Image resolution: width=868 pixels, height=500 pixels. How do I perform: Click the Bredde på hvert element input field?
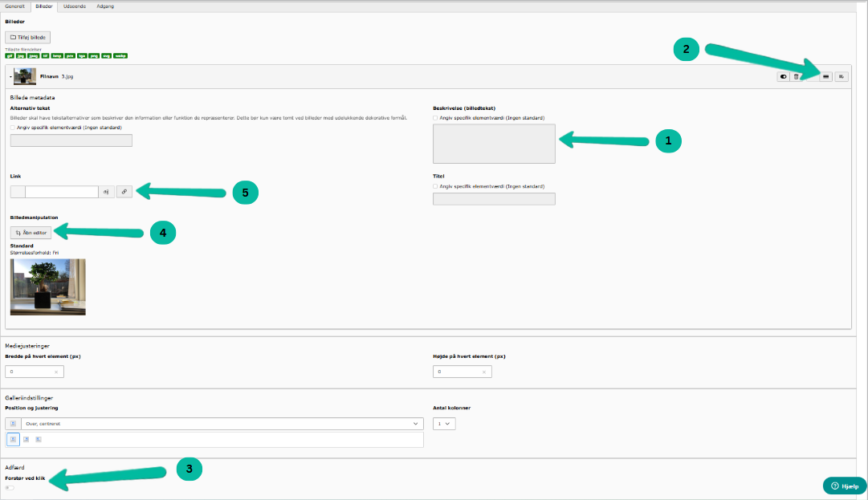pyautogui.click(x=32, y=372)
